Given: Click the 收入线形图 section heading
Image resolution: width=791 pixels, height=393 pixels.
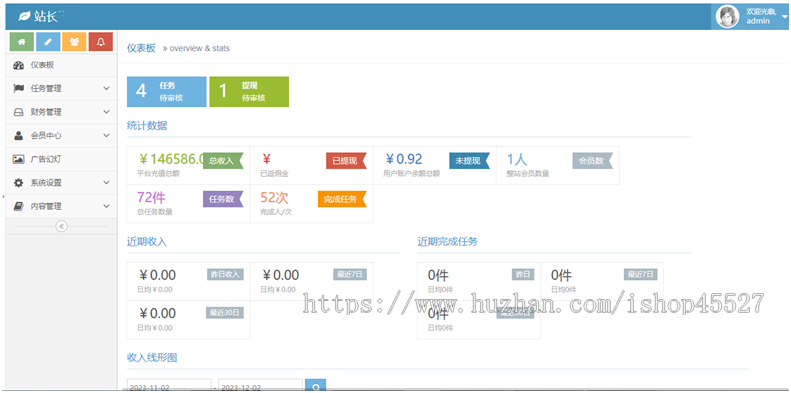Looking at the screenshot, I should (152, 358).
